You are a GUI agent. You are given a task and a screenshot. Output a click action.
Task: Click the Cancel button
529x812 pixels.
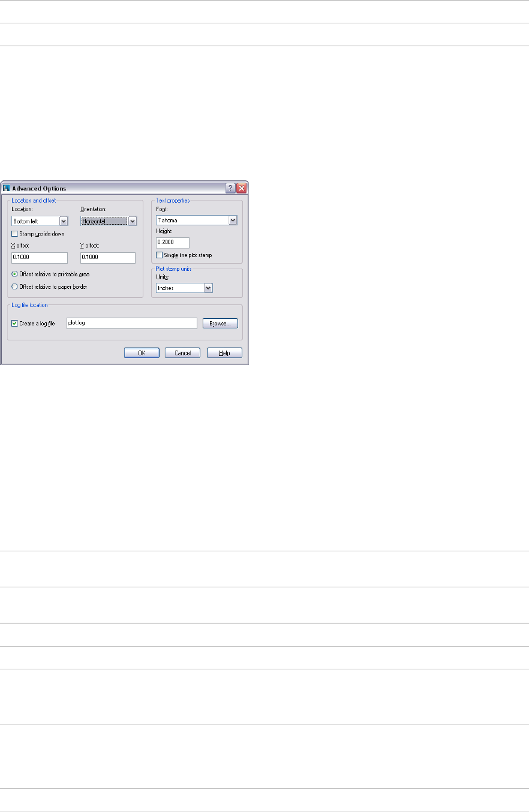coord(182,353)
